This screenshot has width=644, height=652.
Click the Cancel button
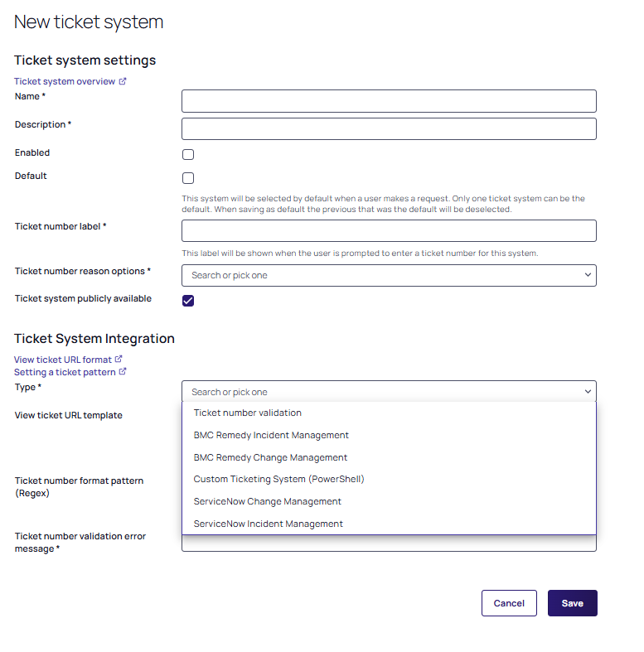[x=509, y=603]
